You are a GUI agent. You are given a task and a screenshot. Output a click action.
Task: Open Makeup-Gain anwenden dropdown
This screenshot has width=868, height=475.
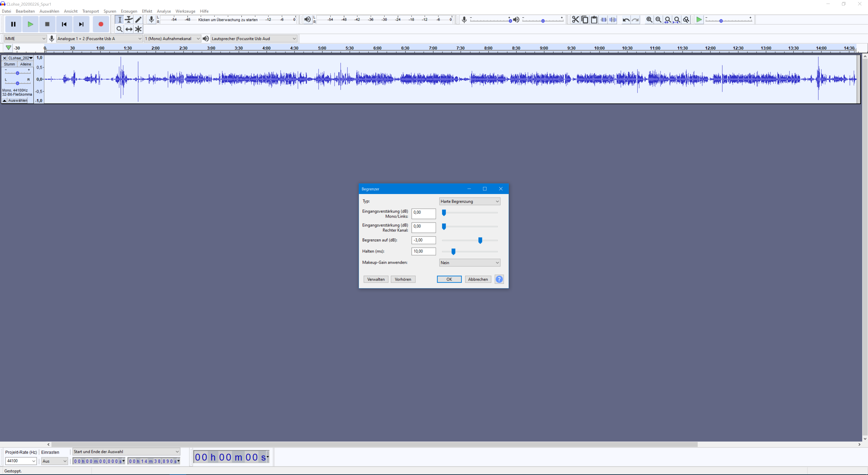tap(469, 263)
